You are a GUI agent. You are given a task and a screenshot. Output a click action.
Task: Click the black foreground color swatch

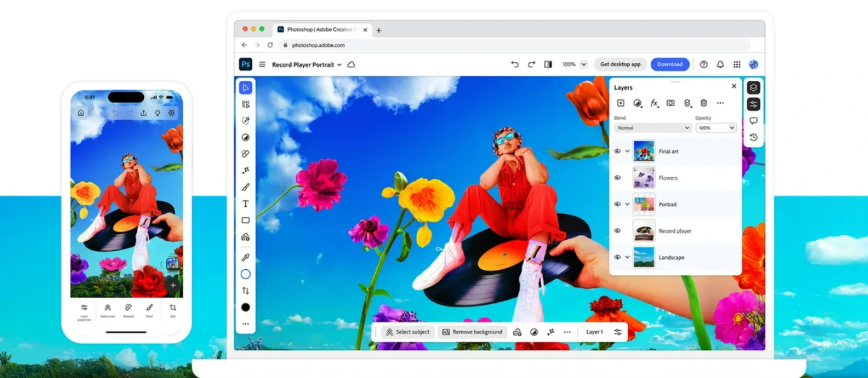tap(245, 307)
